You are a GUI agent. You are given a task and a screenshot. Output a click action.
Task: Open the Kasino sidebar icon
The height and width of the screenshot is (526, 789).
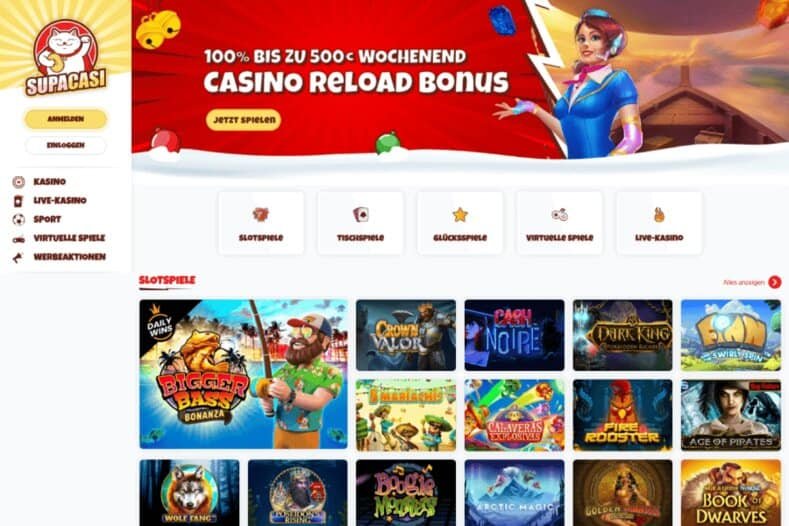click(x=19, y=182)
